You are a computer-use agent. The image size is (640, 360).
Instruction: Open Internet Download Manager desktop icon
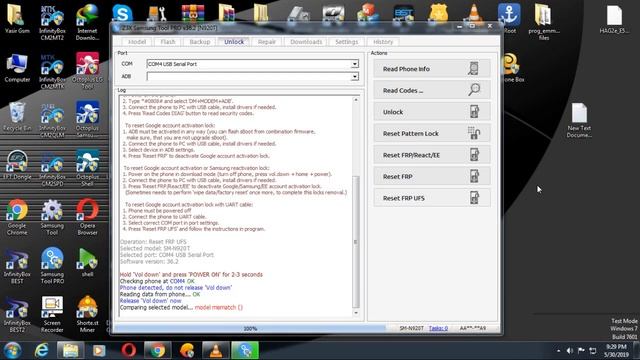[87, 22]
